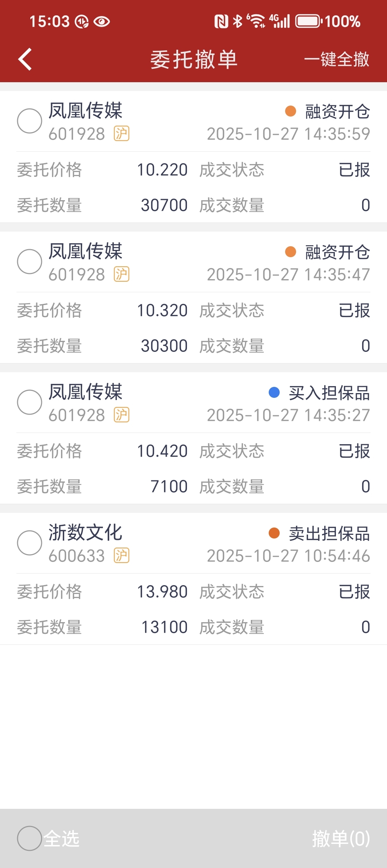Image resolution: width=387 pixels, height=868 pixels.
Task: Tap the blue dot beside 买入担保品
Action: [x=274, y=392]
